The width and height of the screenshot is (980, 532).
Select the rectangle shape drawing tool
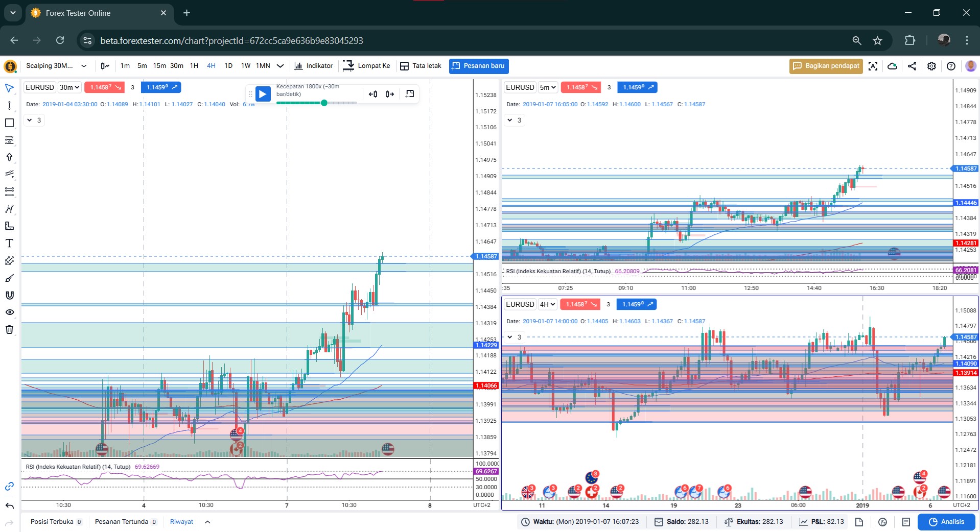[9, 123]
